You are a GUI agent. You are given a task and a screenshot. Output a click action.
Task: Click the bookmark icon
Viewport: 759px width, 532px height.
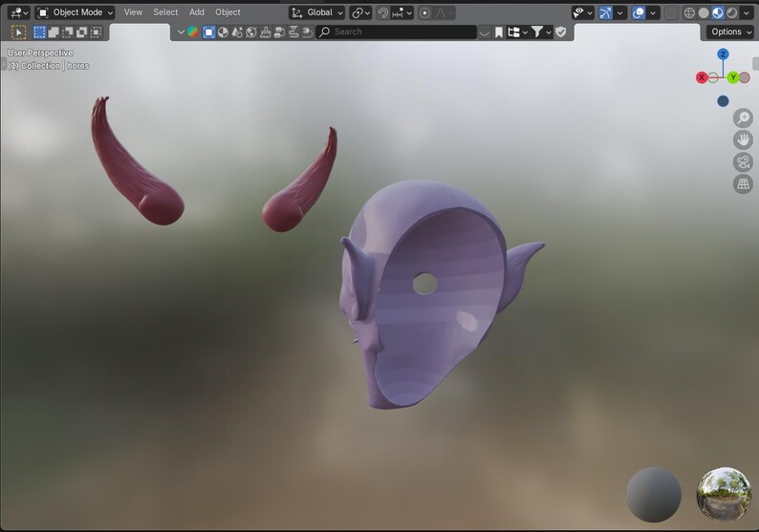point(499,32)
